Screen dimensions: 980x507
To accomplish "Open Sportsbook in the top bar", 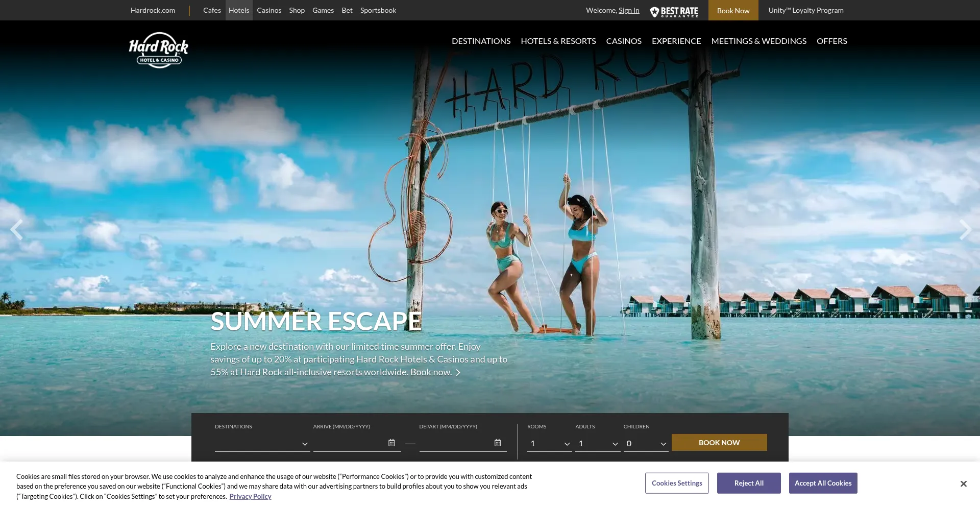I will 378,10.
